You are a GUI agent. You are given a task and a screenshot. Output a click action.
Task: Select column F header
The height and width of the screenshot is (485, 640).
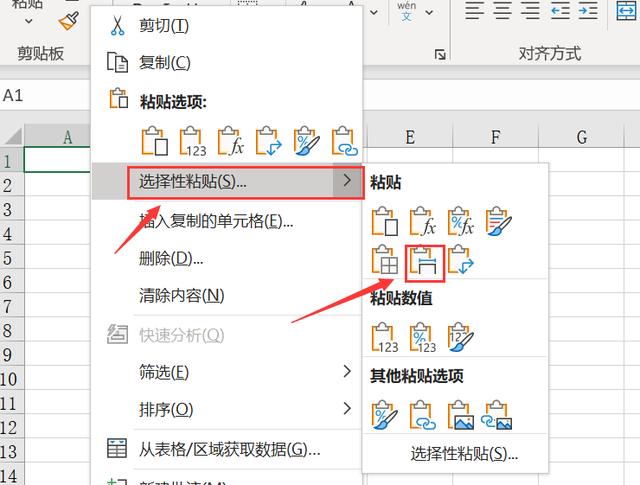point(496,137)
